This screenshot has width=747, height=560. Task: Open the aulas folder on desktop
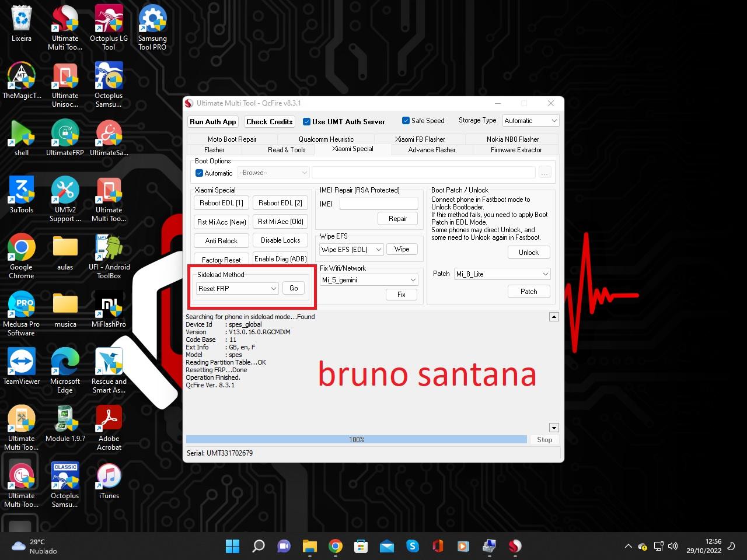click(x=65, y=252)
